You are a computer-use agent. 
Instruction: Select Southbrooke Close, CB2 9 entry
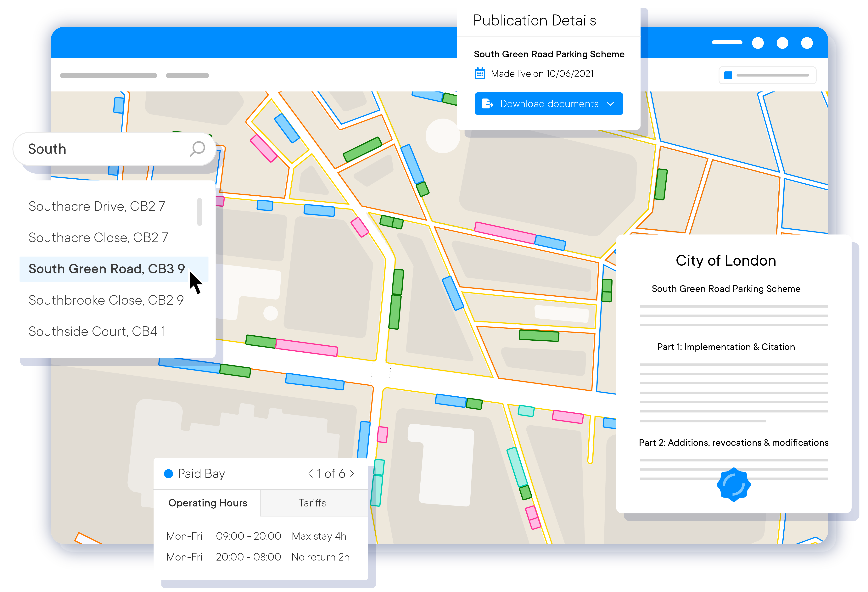click(x=106, y=300)
